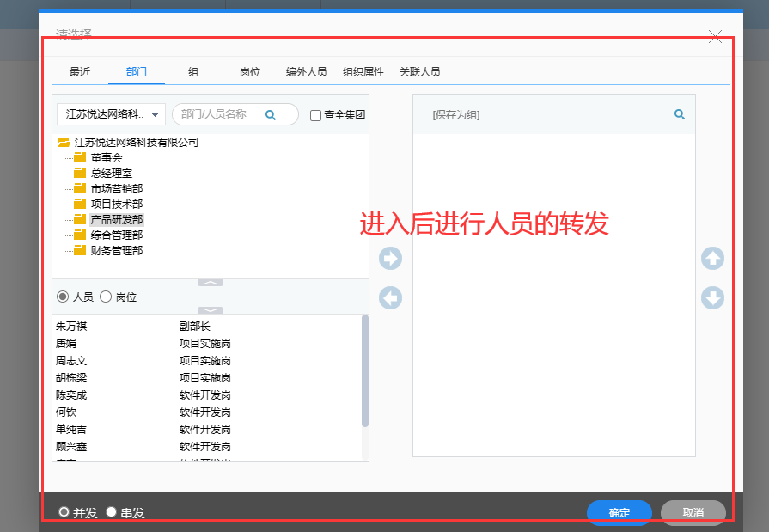This screenshot has height=532, width=769.
Task: Switch to the 最近 tab
Action: click(80, 72)
